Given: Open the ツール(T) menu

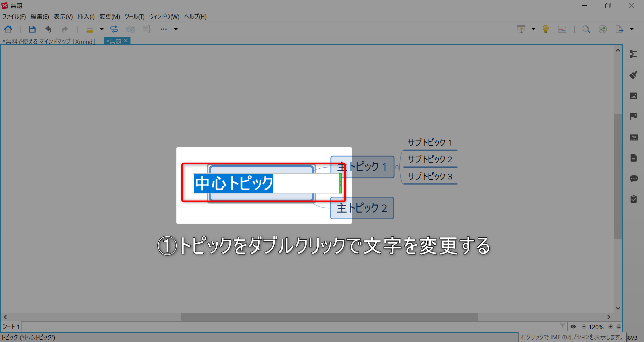Looking at the screenshot, I should tap(135, 16).
